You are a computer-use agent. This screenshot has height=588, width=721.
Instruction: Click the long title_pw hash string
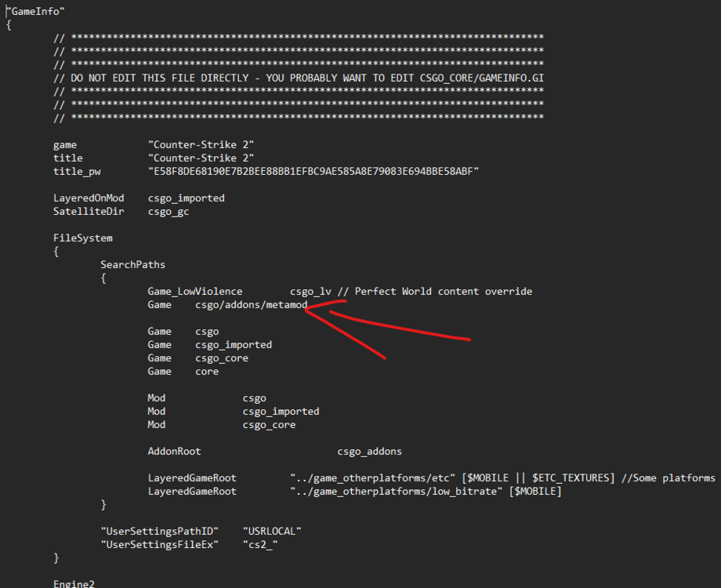coord(313,172)
